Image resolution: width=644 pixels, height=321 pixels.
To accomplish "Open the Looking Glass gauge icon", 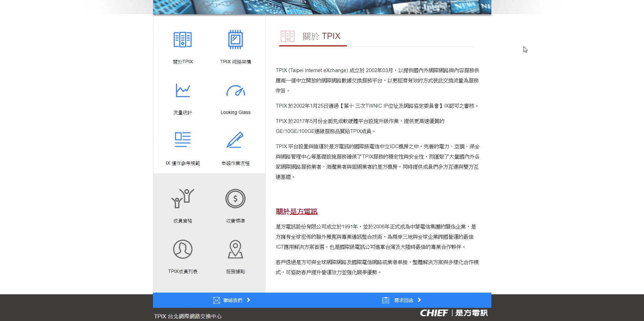I will click(236, 91).
